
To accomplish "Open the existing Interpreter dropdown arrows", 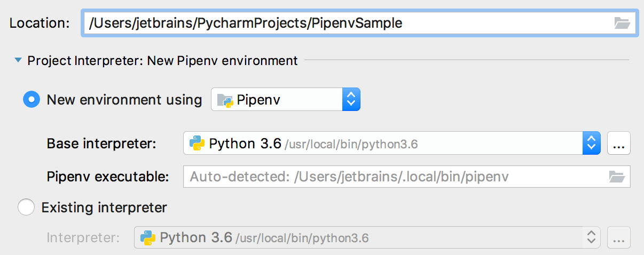I will click(591, 237).
